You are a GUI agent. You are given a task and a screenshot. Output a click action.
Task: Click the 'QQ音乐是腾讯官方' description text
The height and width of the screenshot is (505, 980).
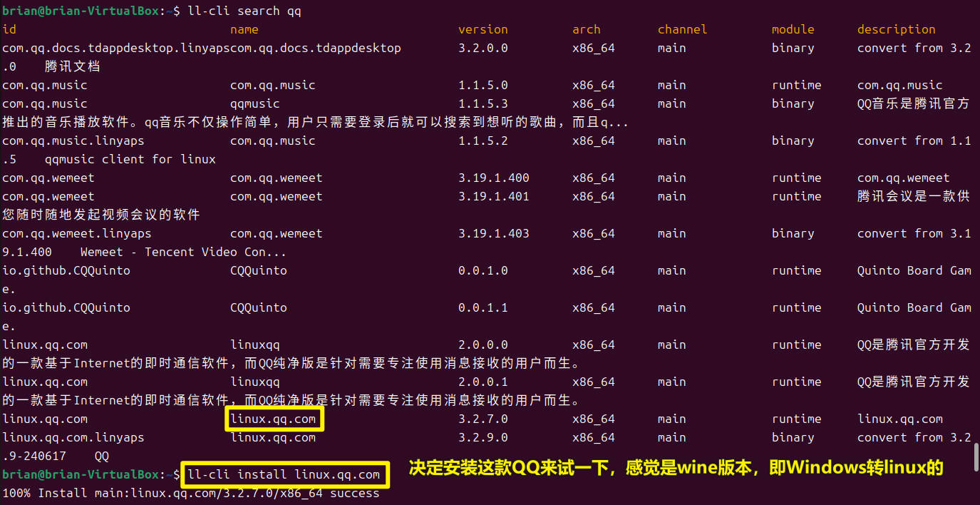(x=914, y=104)
